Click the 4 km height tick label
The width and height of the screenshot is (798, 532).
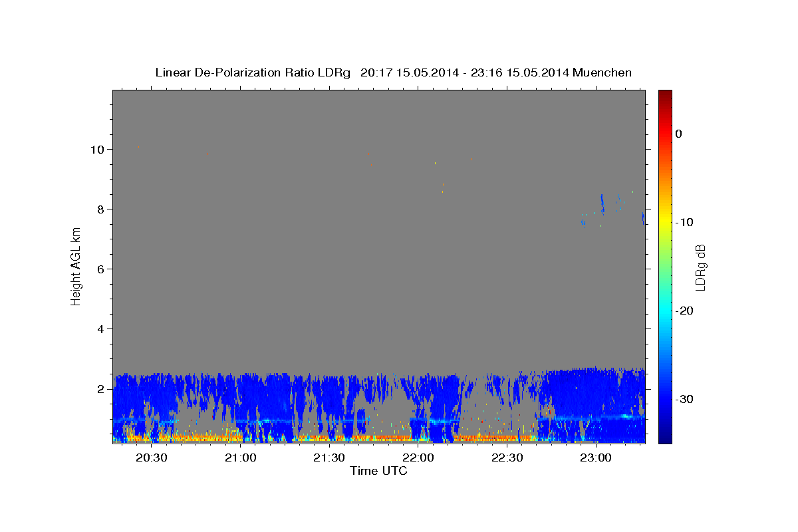click(100, 329)
